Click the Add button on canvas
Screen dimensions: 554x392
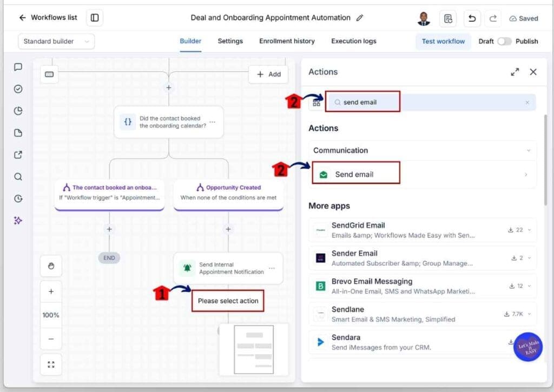[269, 74]
